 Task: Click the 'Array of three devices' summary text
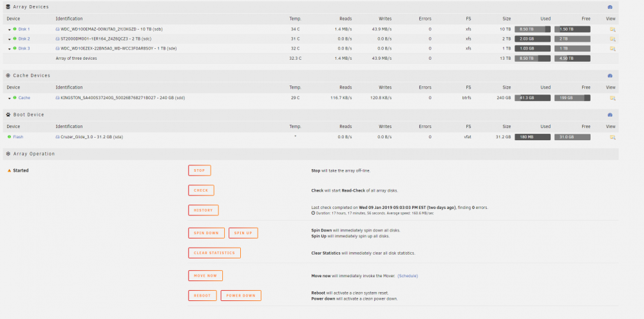(x=77, y=59)
